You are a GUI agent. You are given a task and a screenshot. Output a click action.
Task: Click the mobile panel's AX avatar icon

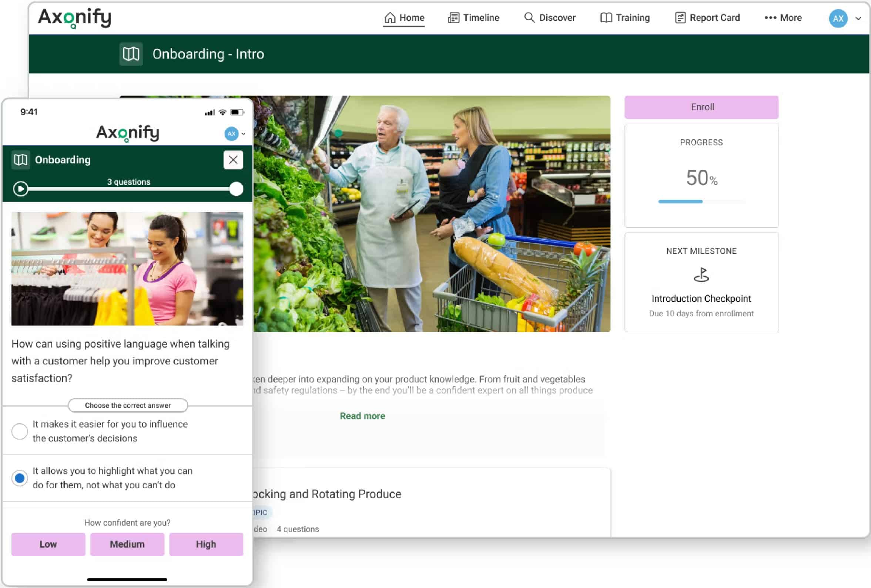(231, 134)
